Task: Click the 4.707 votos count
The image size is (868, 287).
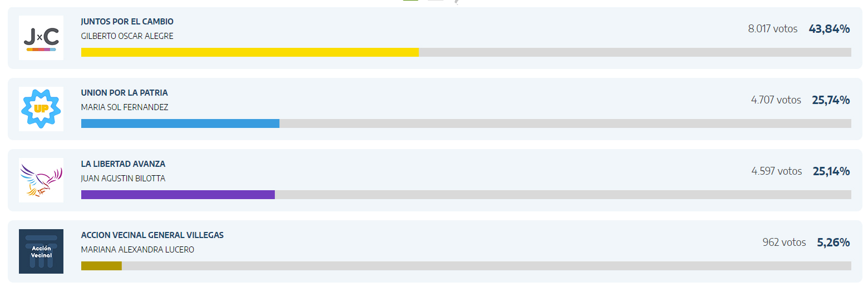Action: 776,100
